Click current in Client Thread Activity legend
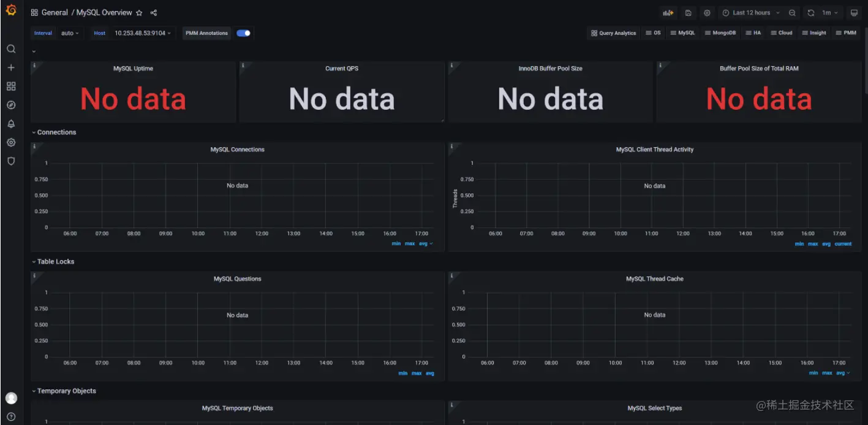Viewport: 868px width, 425px height. tap(843, 243)
